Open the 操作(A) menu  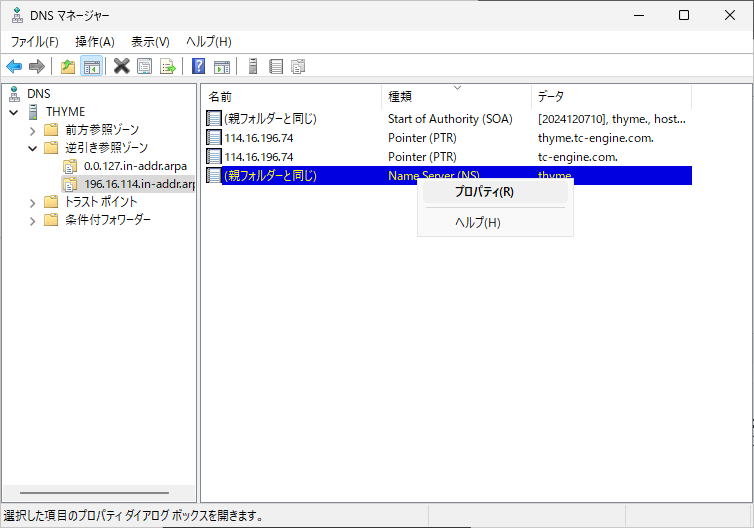coord(95,42)
